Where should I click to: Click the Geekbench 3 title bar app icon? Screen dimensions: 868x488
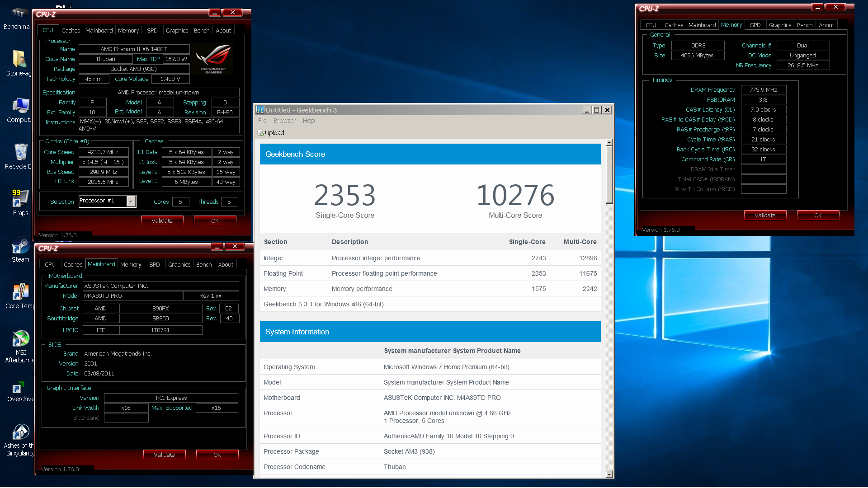click(x=260, y=110)
